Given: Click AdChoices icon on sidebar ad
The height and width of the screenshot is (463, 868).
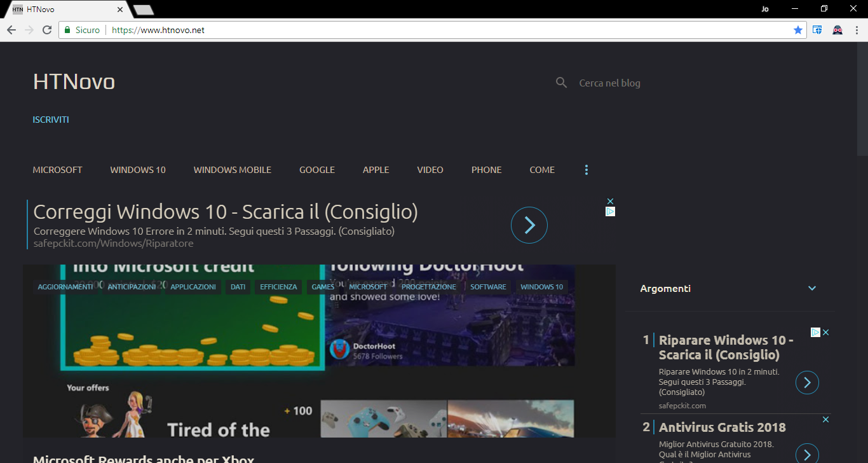Looking at the screenshot, I should click(x=815, y=332).
